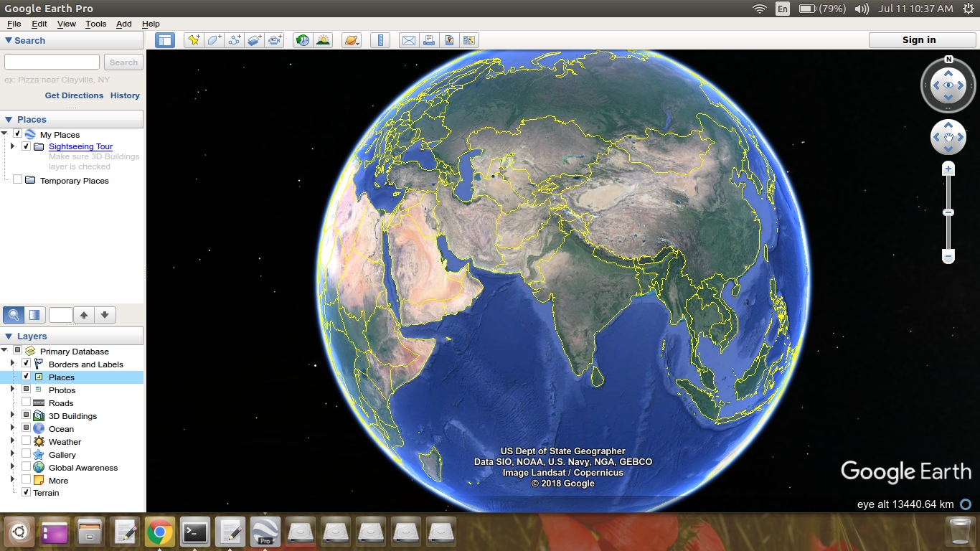This screenshot has height=551, width=980.
Task: Check the Temporary Places checkbox
Action: tap(18, 179)
